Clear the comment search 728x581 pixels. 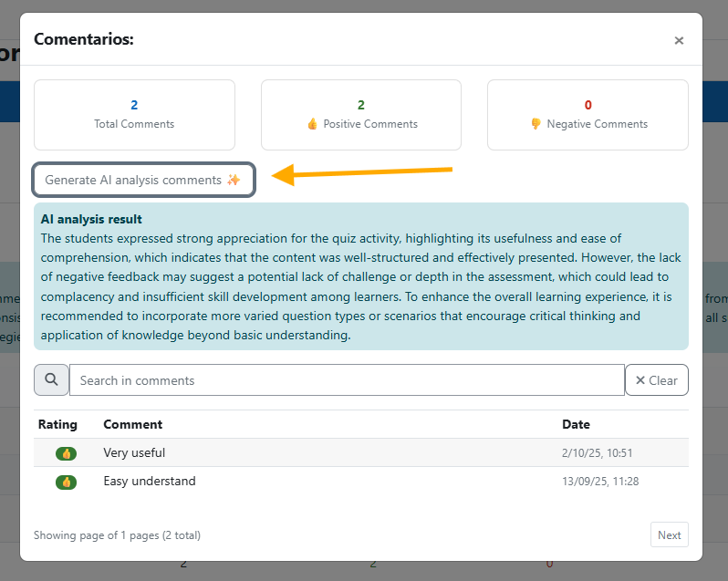[657, 380]
